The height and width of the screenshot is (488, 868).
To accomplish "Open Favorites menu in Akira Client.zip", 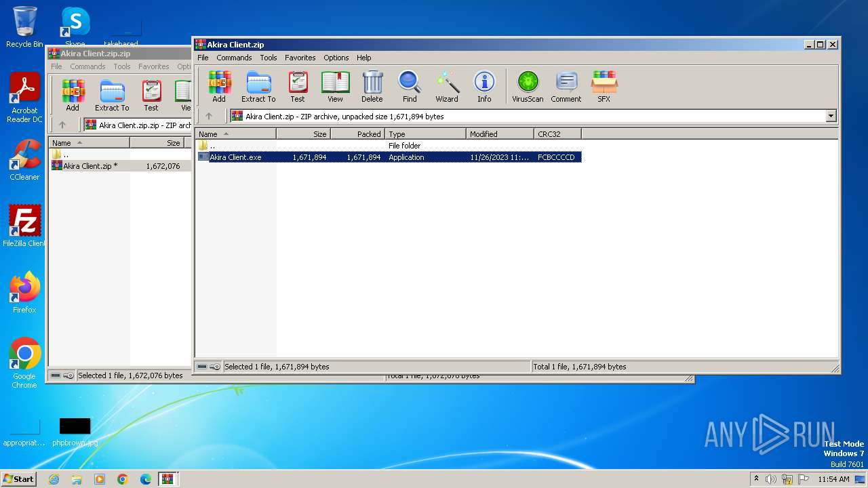I will pos(300,58).
